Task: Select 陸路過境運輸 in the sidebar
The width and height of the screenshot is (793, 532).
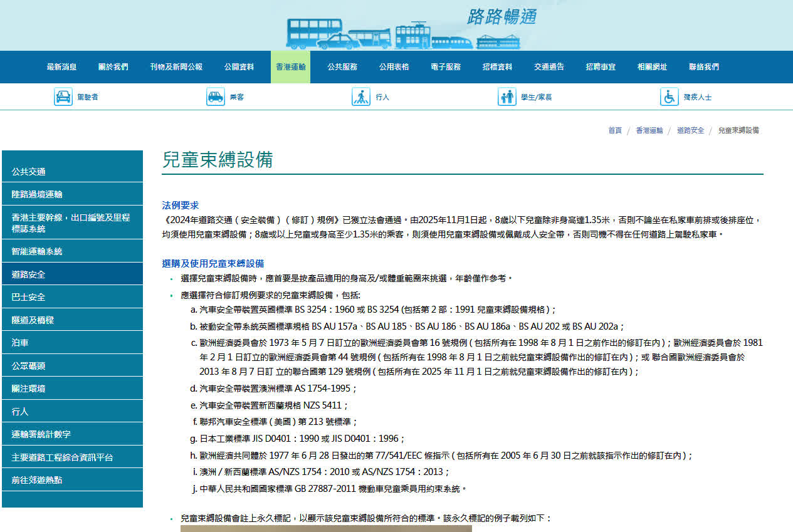Action: [37, 194]
